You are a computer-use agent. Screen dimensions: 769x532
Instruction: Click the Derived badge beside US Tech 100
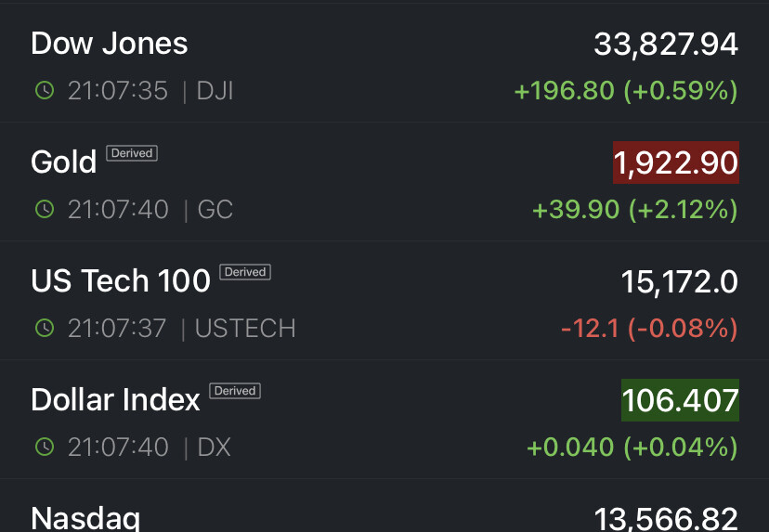click(245, 272)
